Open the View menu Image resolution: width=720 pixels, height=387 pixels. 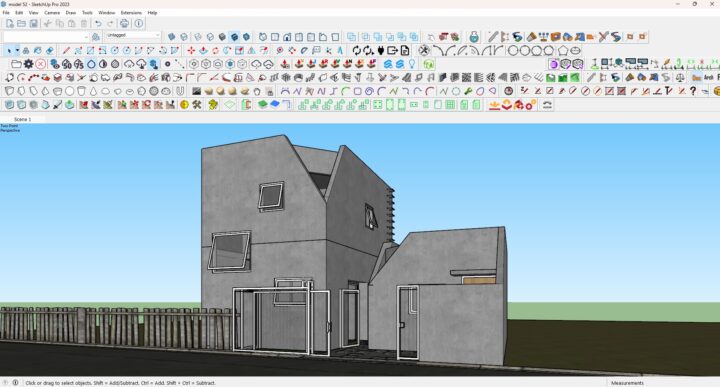tap(34, 13)
